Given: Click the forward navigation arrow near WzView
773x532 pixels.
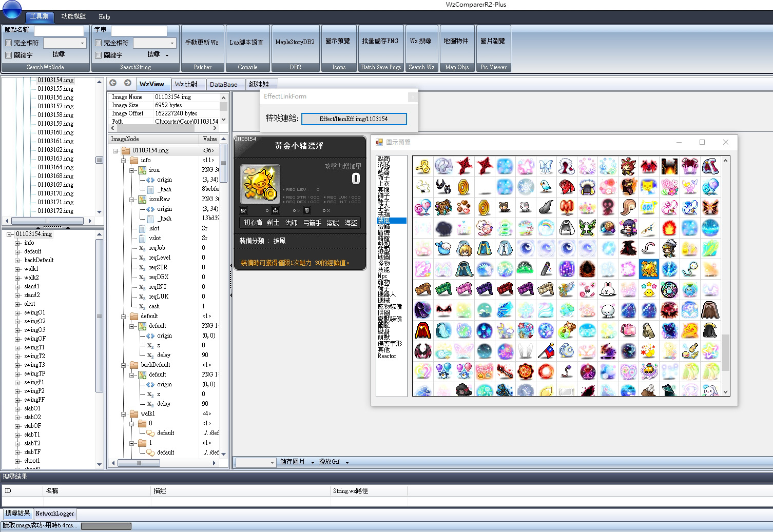Looking at the screenshot, I should pyautogui.click(x=128, y=83).
